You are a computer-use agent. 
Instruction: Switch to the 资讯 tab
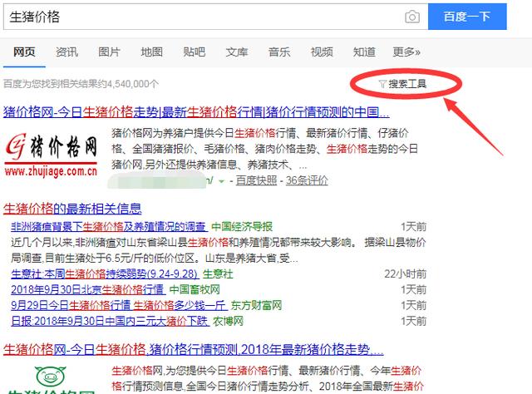click(x=66, y=52)
